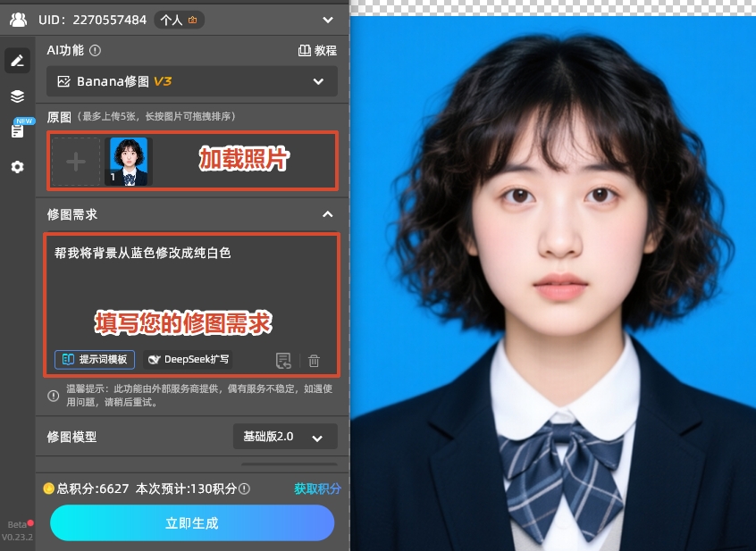Open the 提示词模板 prompt templates
756x551 pixels.
click(94, 360)
